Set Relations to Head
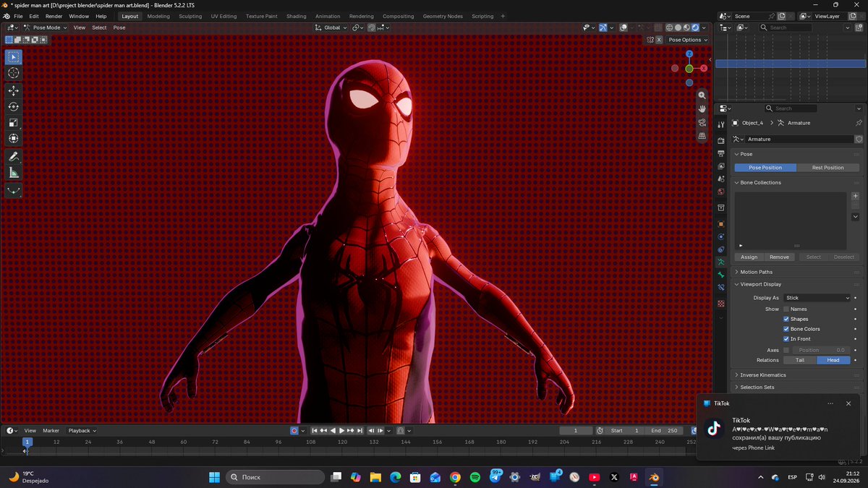 point(833,360)
